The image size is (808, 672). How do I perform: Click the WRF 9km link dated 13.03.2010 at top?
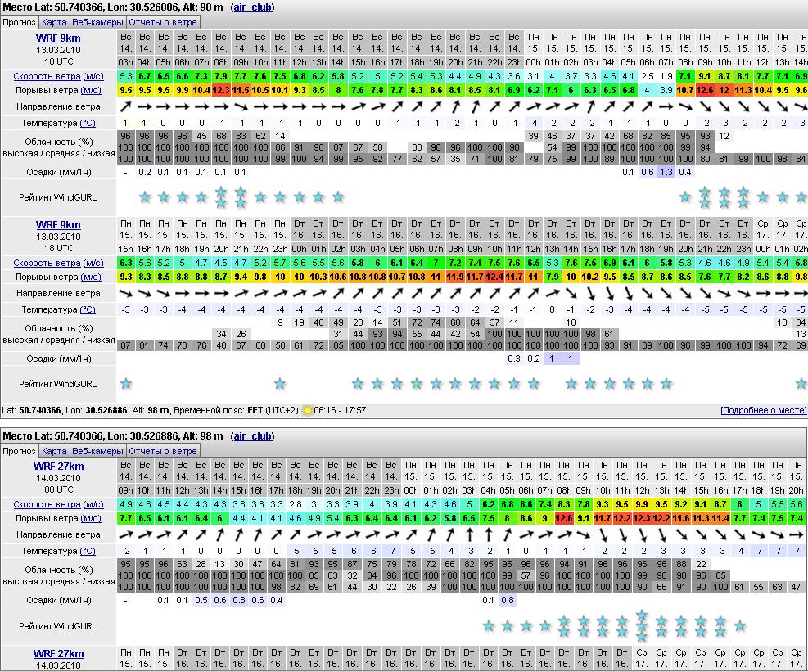click(58, 38)
